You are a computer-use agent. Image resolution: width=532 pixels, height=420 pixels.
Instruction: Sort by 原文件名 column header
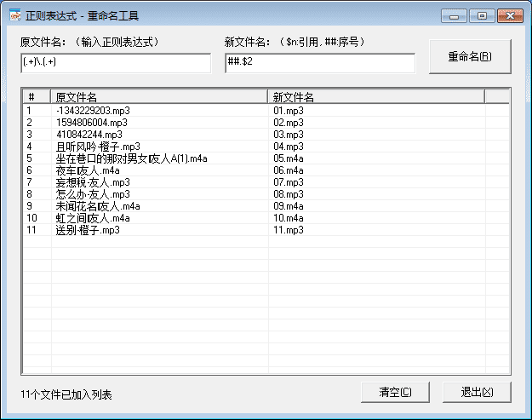[x=159, y=97]
